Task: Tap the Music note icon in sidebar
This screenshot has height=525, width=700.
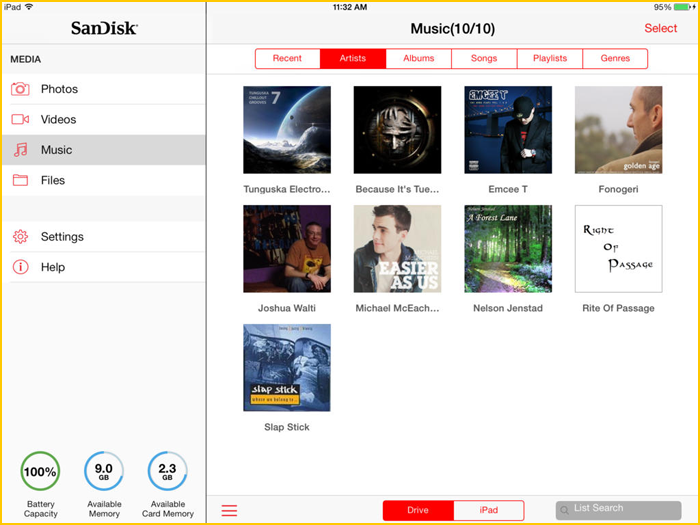Action: [x=20, y=150]
